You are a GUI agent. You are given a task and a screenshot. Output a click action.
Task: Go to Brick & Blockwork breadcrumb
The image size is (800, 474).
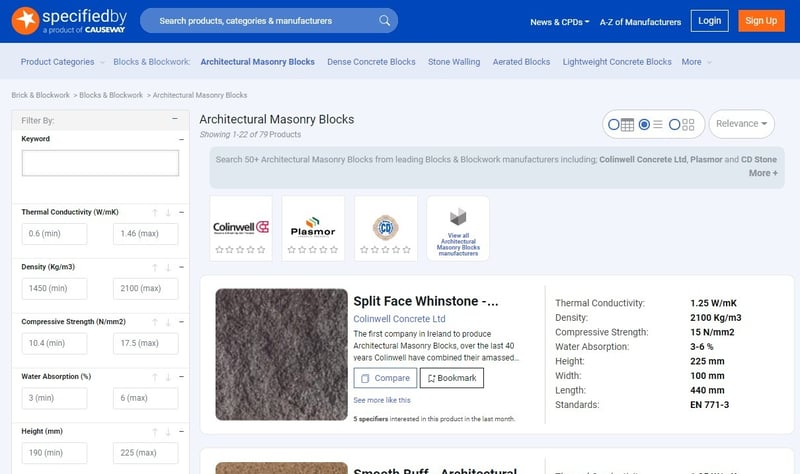coord(40,95)
